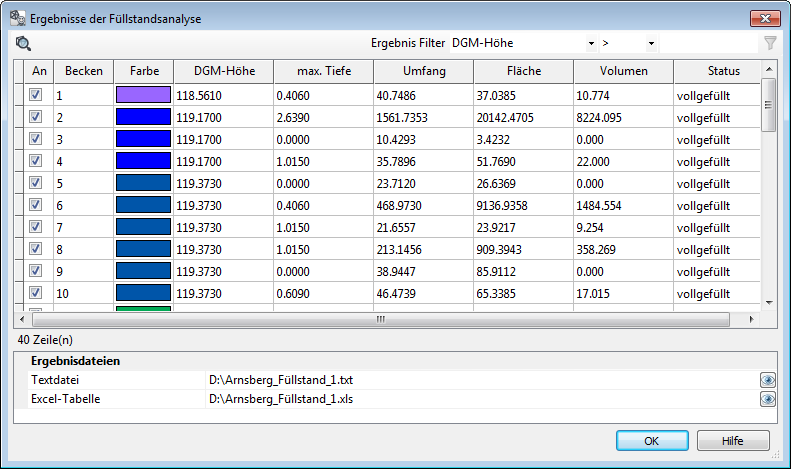Click the filter funnel icon
791x469 pixels.
coord(770,43)
